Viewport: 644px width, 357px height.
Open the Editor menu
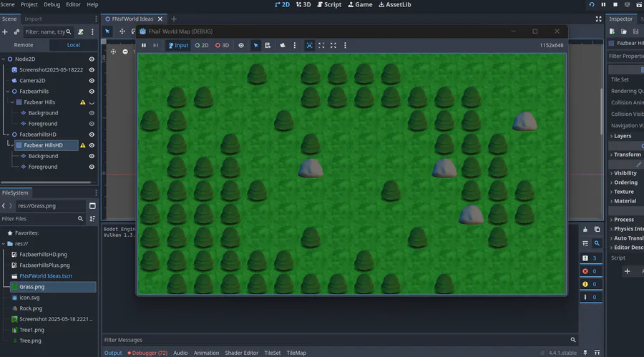pyautogui.click(x=73, y=4)
